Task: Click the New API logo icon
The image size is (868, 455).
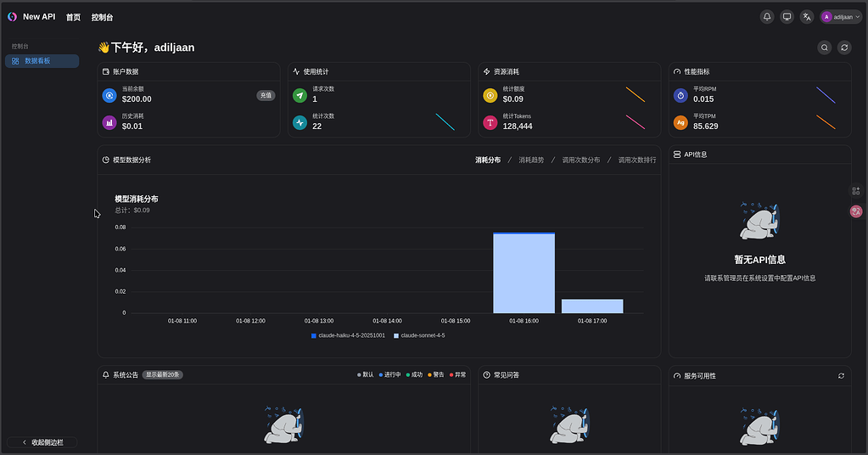Action: 12,17
